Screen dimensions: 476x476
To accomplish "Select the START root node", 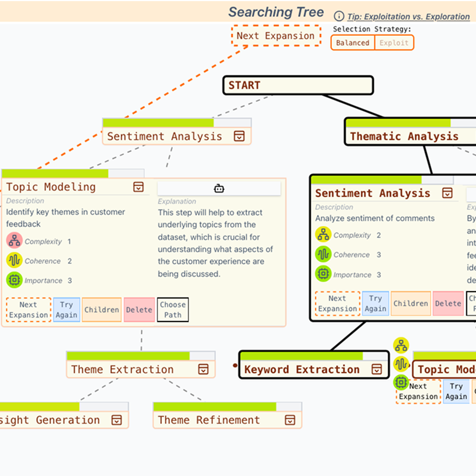I will [x=298, y=86].
